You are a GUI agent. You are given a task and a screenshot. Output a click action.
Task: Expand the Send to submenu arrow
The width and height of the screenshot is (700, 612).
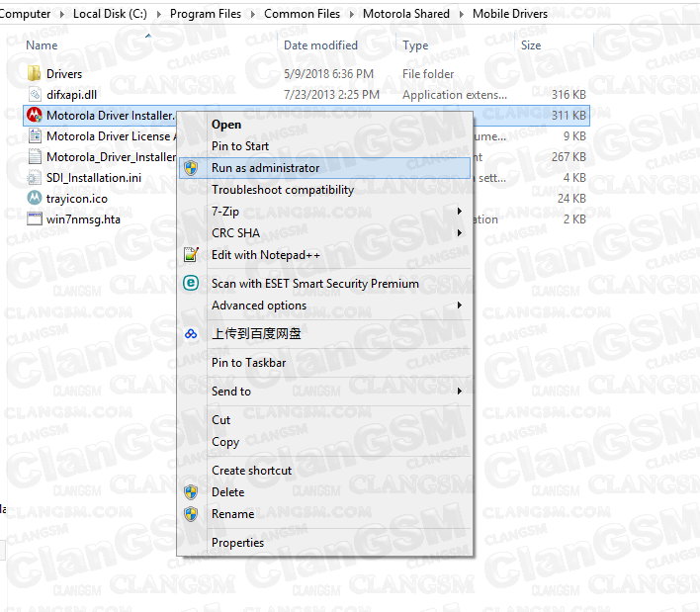click(460, 392)
